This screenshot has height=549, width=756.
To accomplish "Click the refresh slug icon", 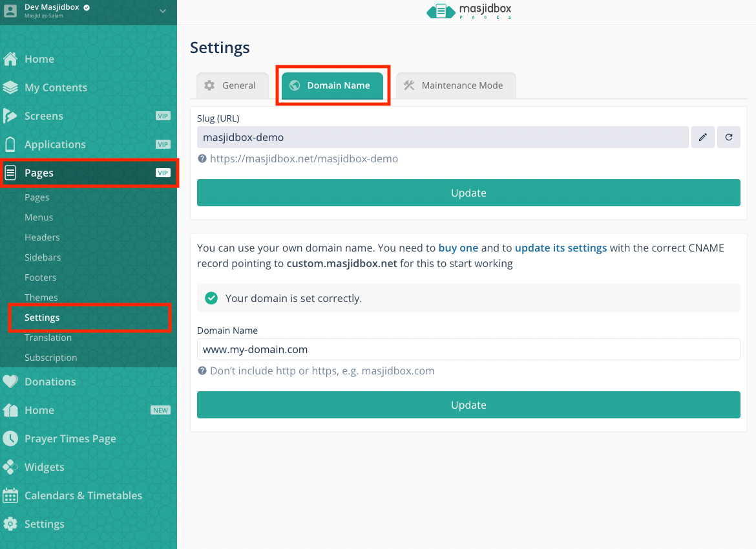I will click(728, 137).
